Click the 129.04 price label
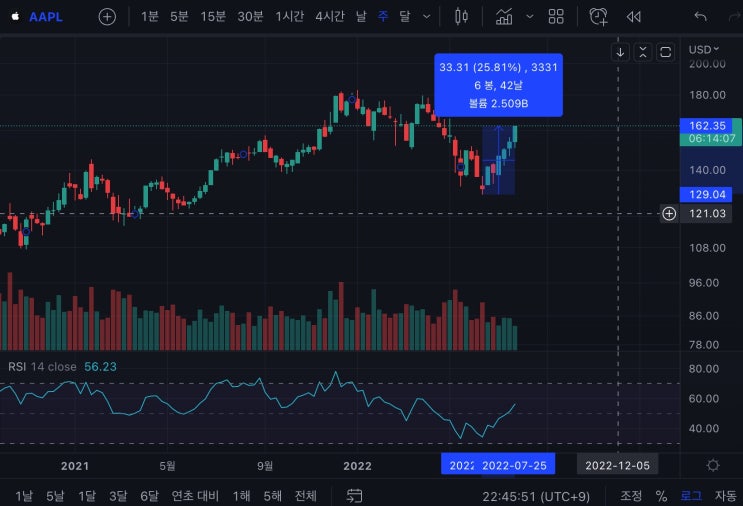The image size is (743, 506). [x=706, y=194]
